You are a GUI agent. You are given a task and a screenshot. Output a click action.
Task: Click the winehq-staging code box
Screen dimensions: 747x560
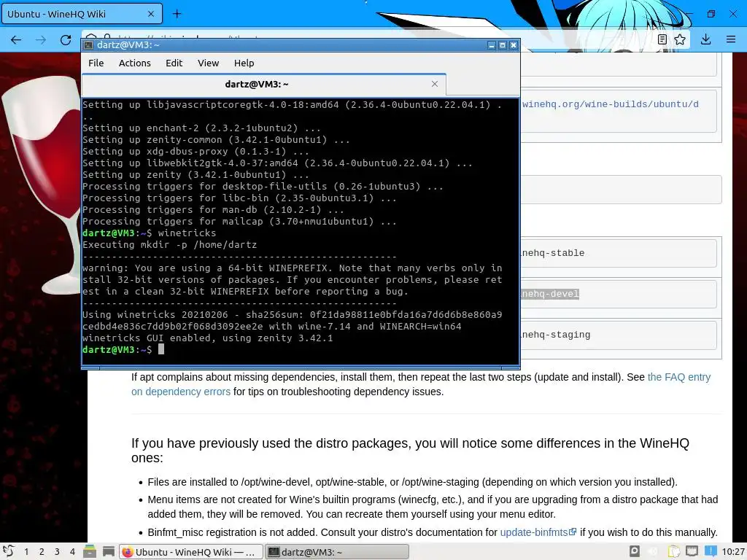point(619,335)
